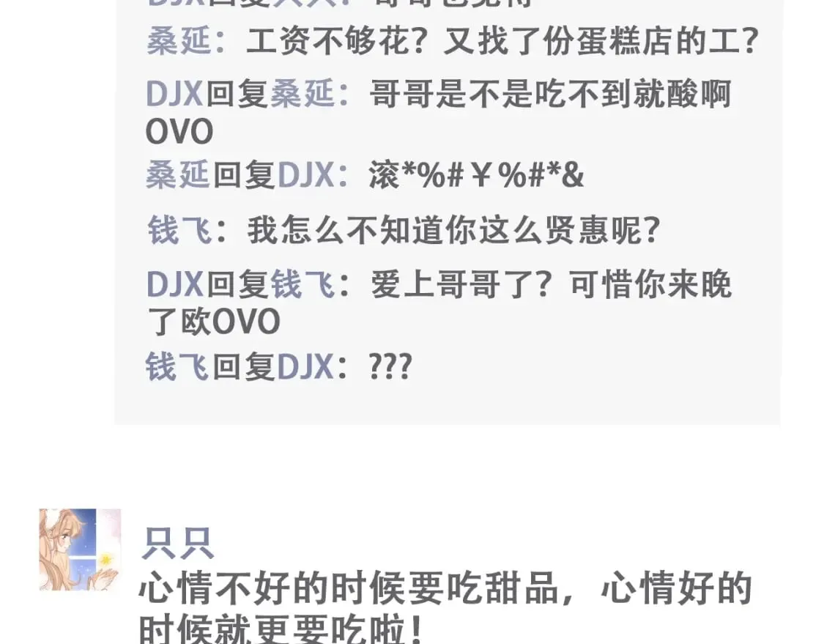Tap 只只's profile avatar thumbnail
Screen dimensions: 824x644
(80, 549)
